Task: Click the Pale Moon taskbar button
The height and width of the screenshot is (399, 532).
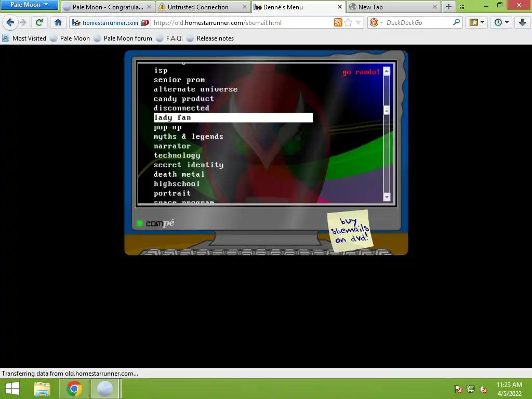Action: click(x=105, y=389)
